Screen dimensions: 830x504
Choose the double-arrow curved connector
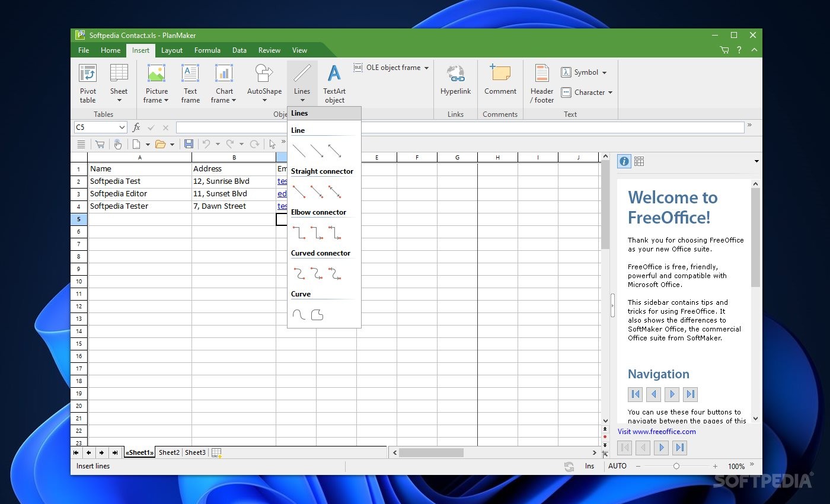335,273
